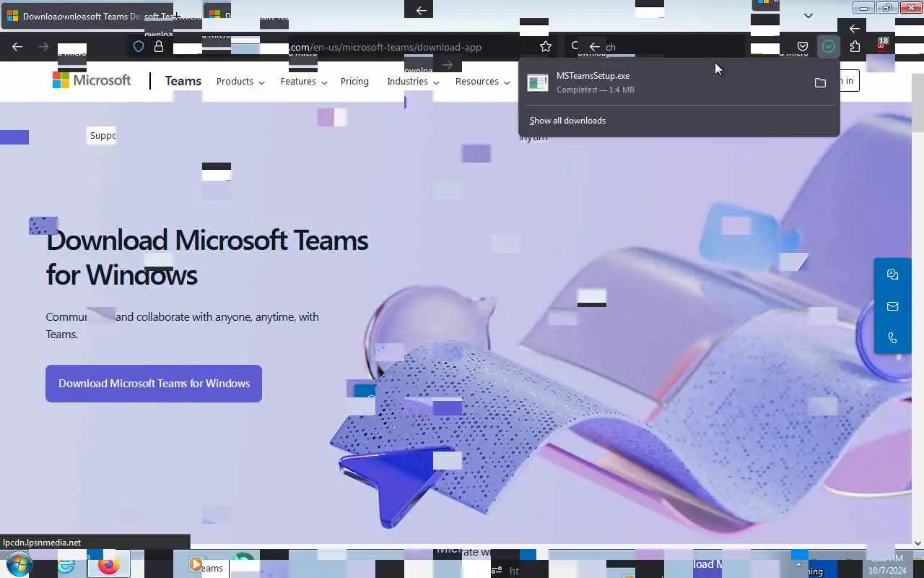
Task: Switch to Firefox in the taskbar
Action: [x=109, y=564]
